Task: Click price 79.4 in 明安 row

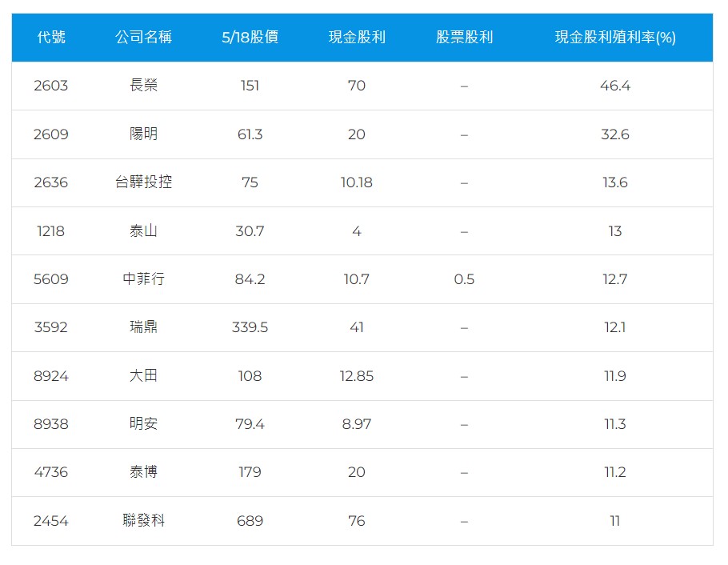Action: pos(250,424)
